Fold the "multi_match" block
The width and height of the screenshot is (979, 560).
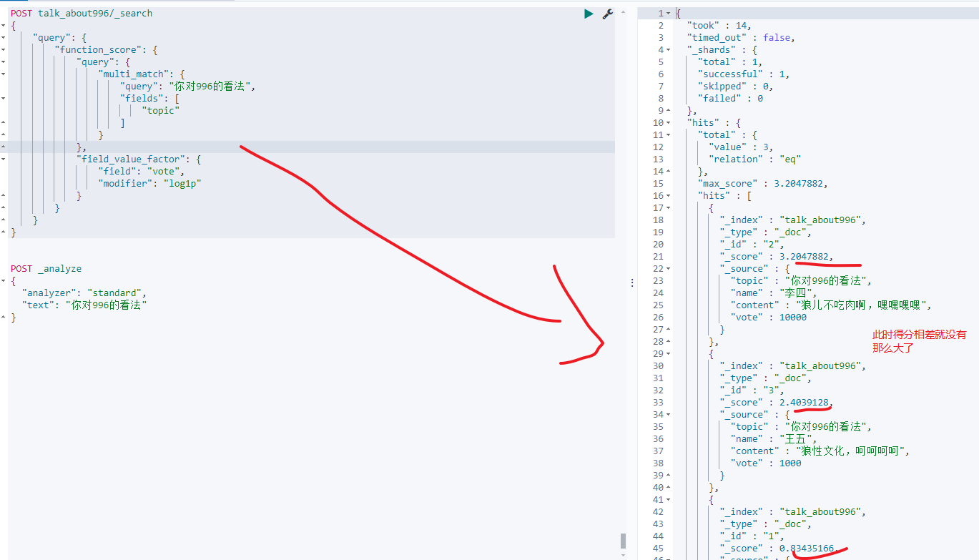click(4, 74)
